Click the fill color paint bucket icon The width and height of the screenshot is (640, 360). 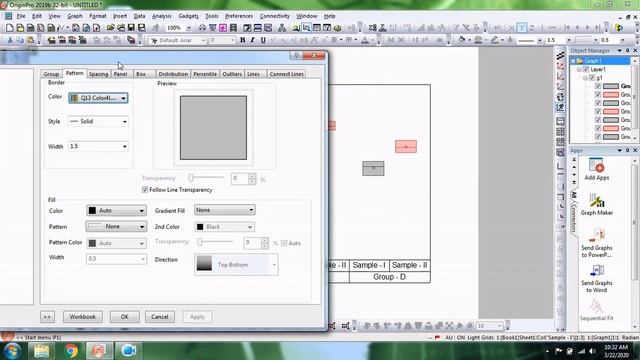tap(462, 40)
